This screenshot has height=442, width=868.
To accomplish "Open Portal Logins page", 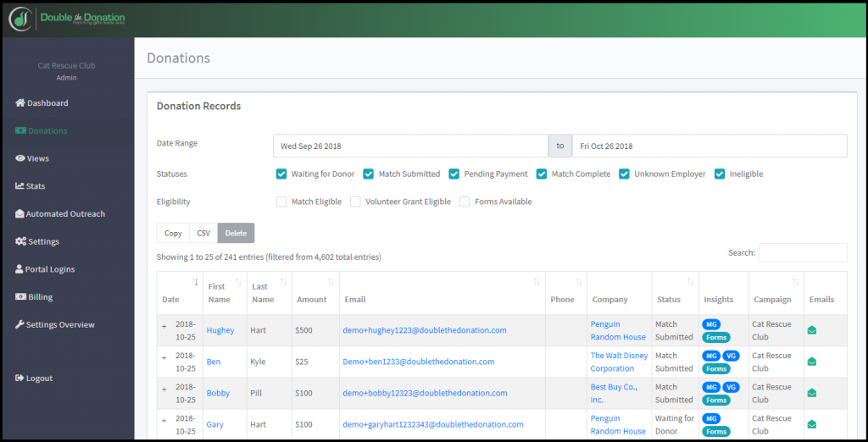I will point(45,269).
